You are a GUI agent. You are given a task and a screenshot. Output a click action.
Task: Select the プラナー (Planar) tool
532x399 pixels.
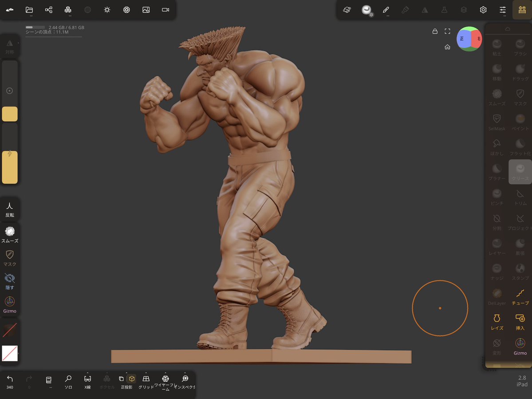click(x=497, y=172)
